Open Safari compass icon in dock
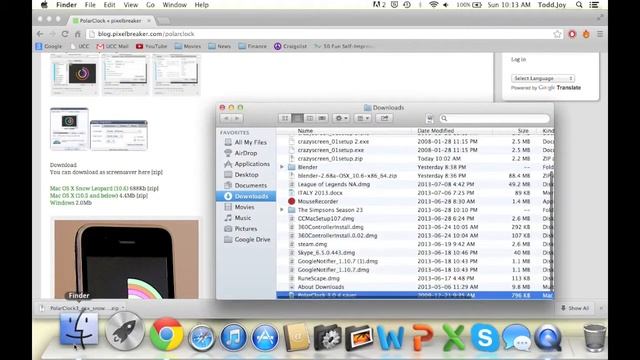The image size is (640, 360). click(201, 337)
